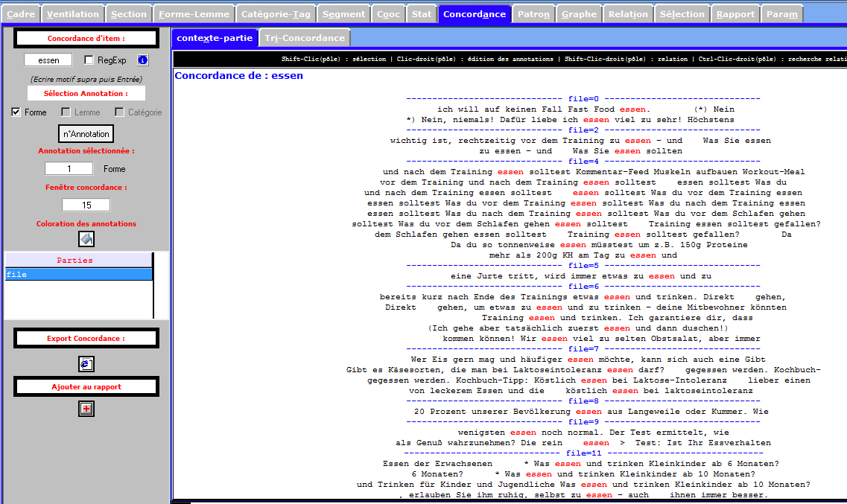Click the file=11 section separator
Image resolution: width=847 pixels, height=504 pixels.
tap(583, 453)
